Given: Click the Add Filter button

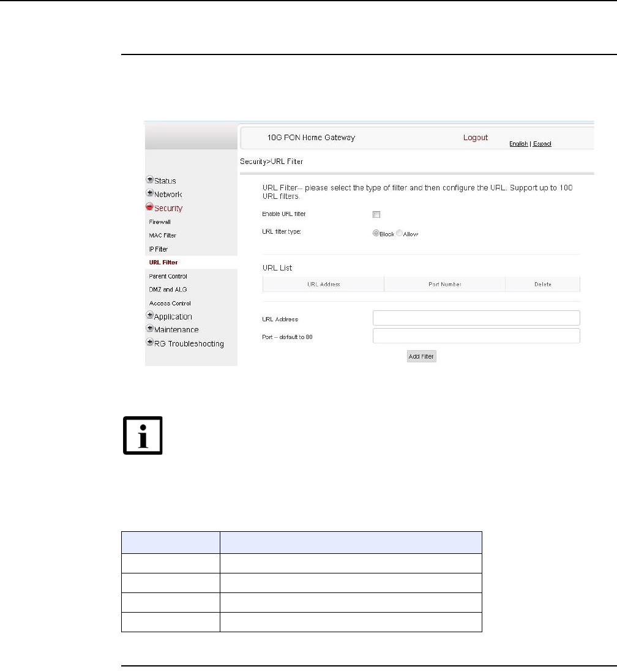Looking at the screenshot, I should point(422,356).
